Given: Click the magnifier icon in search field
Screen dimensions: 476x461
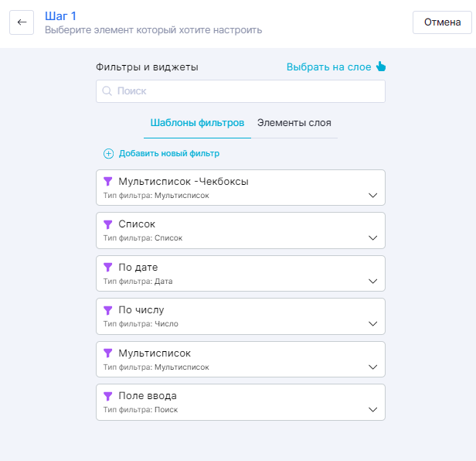Looking at the screenshot, I should (107, 91).
